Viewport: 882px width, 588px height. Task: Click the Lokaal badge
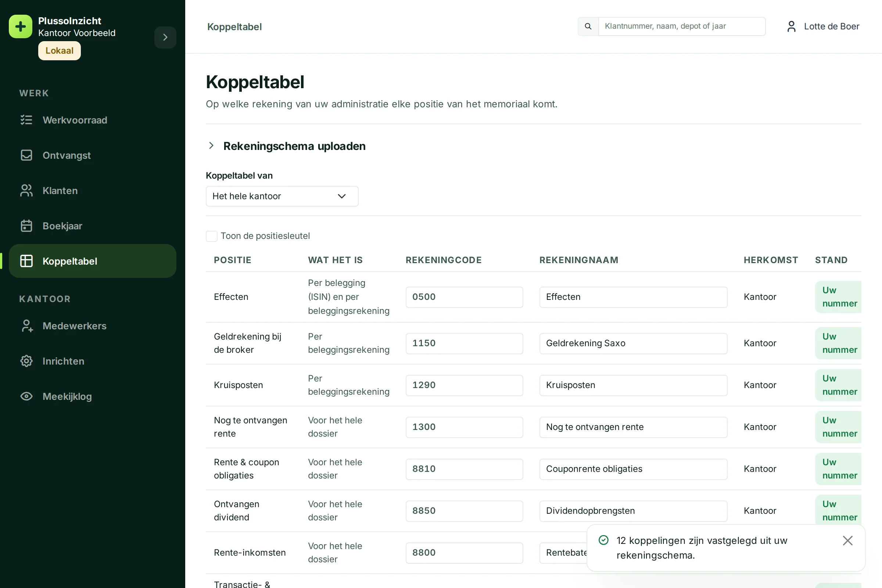(59, 51)
